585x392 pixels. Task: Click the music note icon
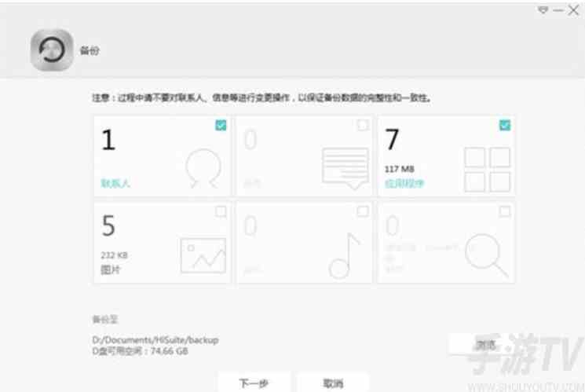click(x=344, y=256)
